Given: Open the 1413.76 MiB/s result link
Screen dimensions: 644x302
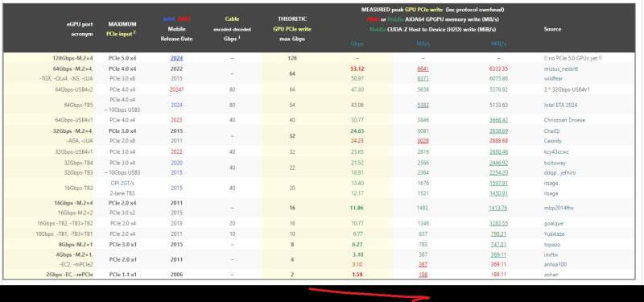Looking at the screenshot, I should [498, 209].
